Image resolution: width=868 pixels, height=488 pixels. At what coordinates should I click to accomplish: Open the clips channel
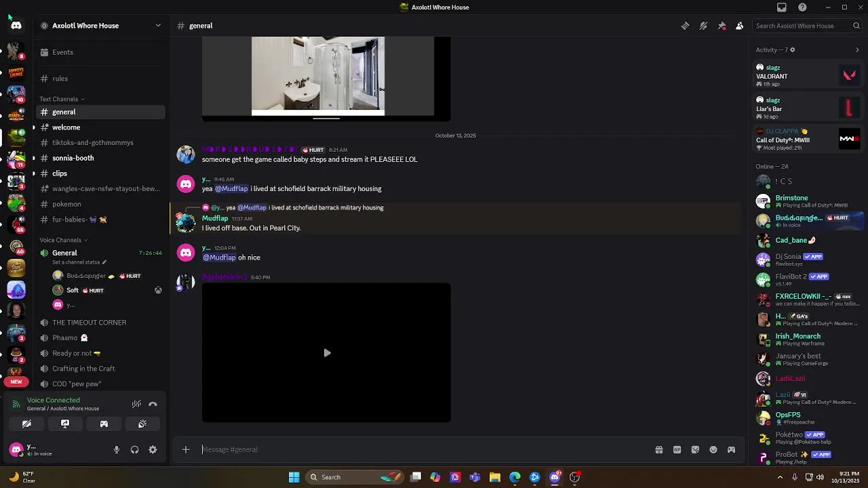(x=101, y=174)
